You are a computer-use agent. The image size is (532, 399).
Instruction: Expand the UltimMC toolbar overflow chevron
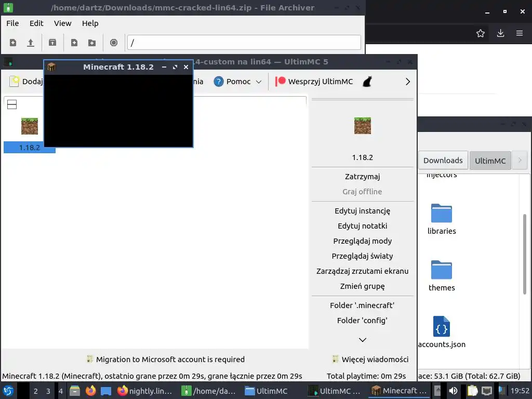pos(408,82)
